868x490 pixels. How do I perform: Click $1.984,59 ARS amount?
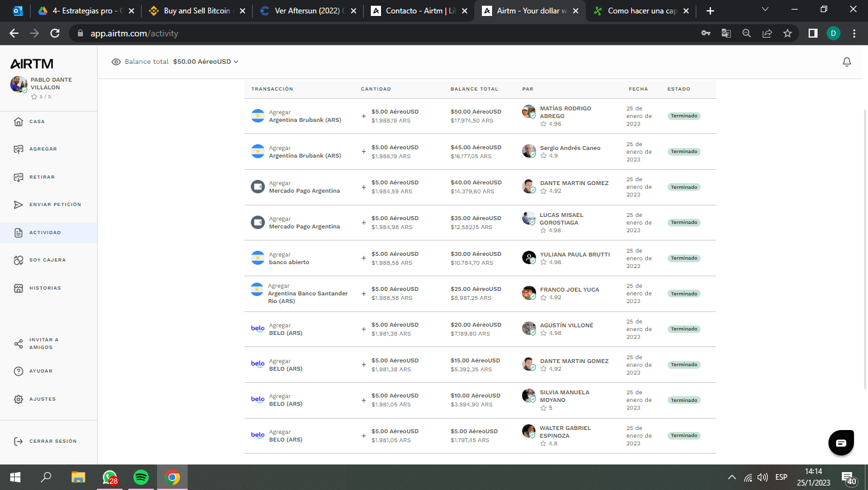[392, 191]
